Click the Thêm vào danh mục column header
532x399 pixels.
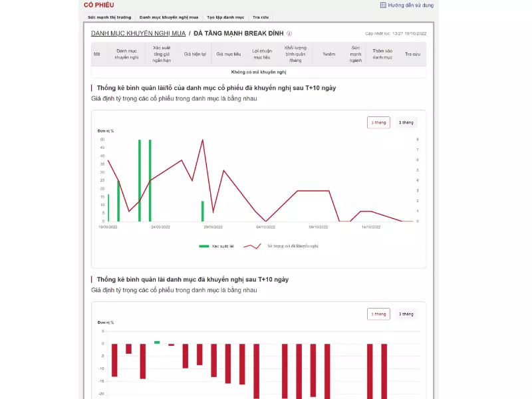coord(382,54)
